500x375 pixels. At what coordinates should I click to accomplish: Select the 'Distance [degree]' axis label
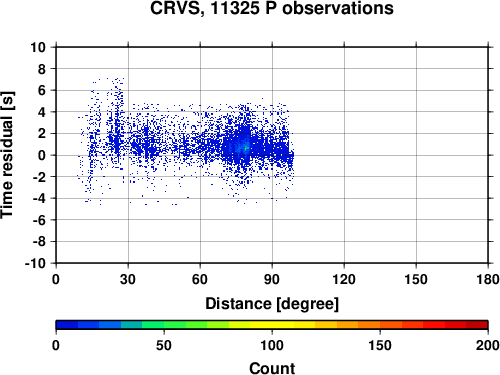(x=272, y=304)
